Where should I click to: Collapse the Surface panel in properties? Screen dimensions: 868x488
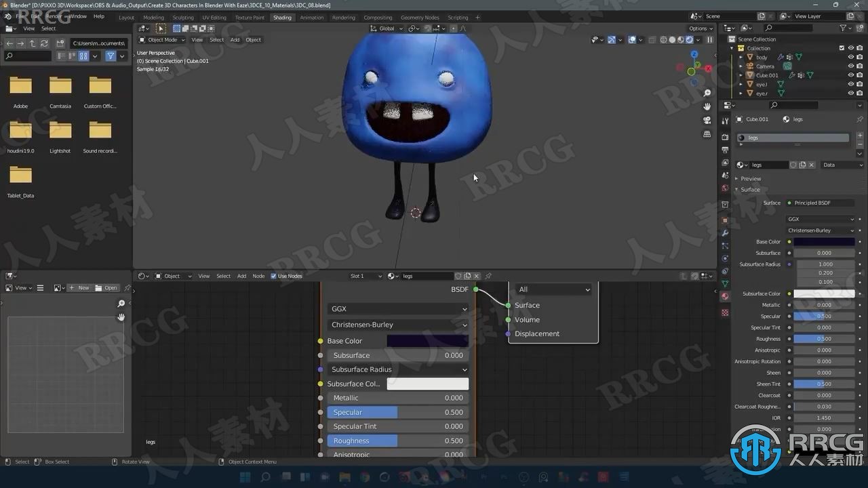tap(749, 190)
